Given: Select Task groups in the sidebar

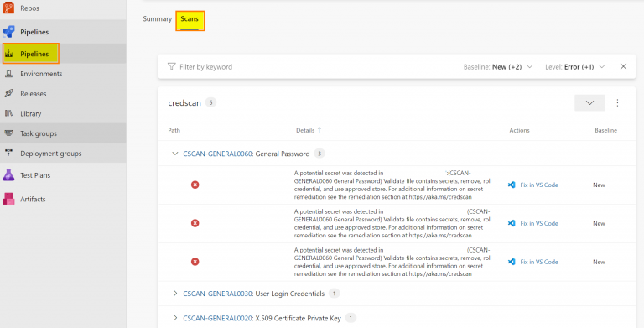Looking at the screenshot, I should (x=39, y=133).
